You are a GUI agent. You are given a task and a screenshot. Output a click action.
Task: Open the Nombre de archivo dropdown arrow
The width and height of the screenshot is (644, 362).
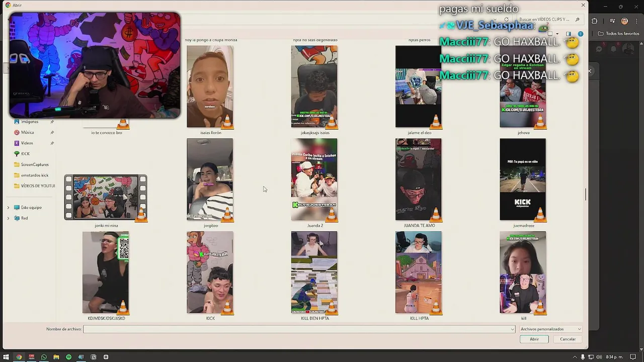tap(513, 329)
